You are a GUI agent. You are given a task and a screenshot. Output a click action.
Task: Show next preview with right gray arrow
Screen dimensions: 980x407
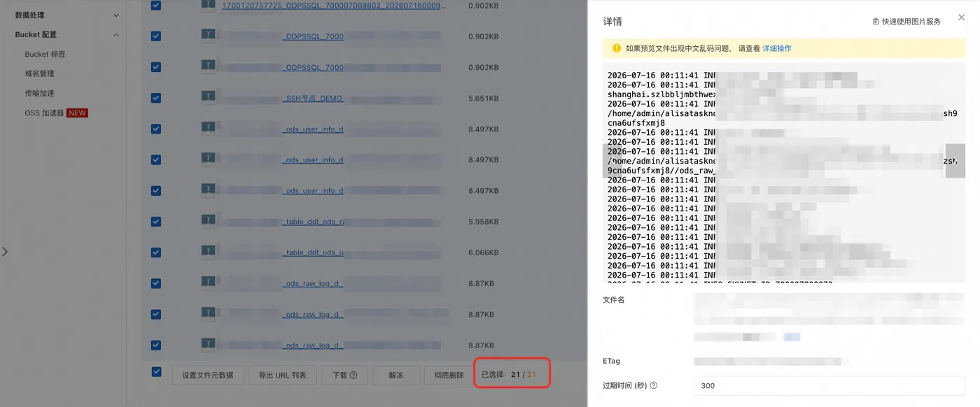[955, 161]
